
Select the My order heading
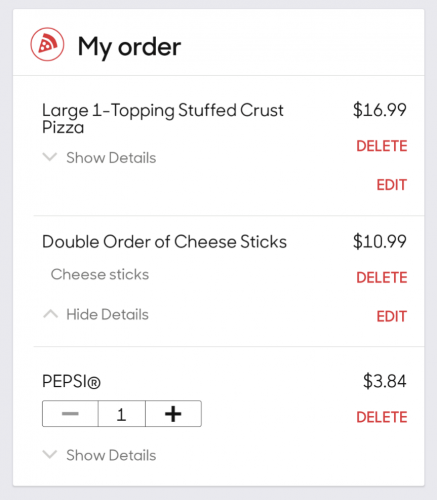[x=129, y=47]
